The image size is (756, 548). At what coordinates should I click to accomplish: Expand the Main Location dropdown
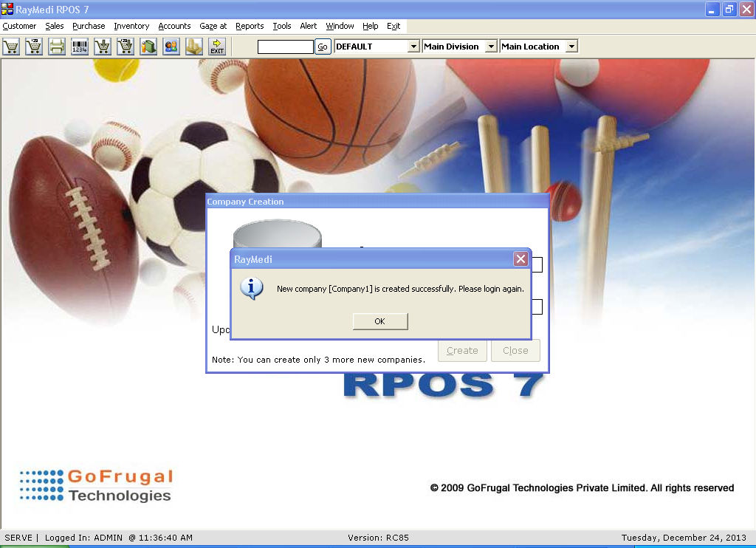point(571,47)
